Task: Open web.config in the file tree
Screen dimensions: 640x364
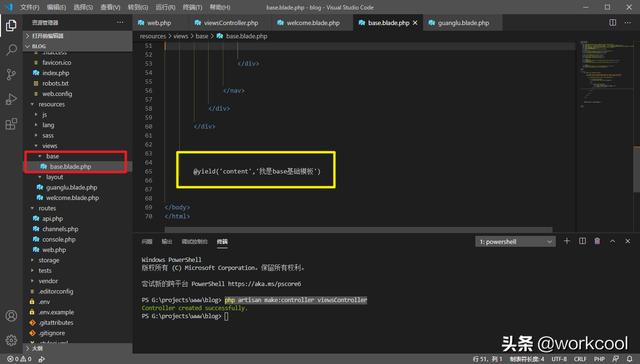Action: (57, 94)
